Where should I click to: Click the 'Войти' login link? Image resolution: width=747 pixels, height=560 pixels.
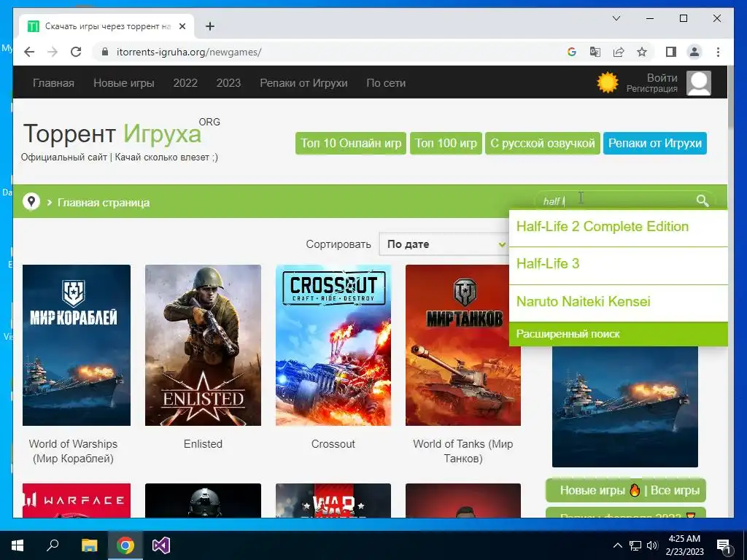click(x=662, y=77)
